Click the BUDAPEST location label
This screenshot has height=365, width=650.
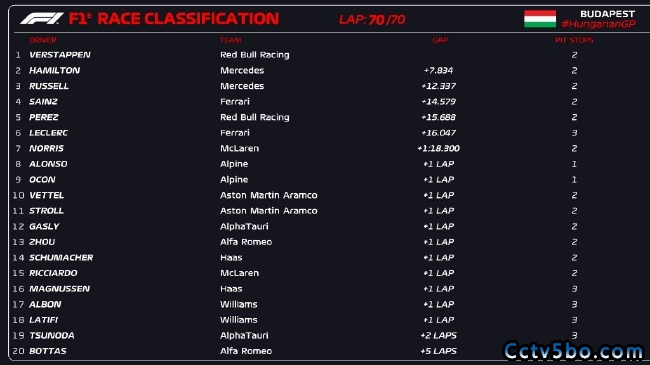[607, 14]
